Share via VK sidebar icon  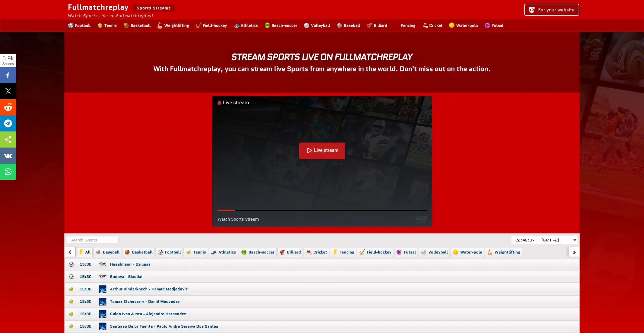[x=8, y=156]
